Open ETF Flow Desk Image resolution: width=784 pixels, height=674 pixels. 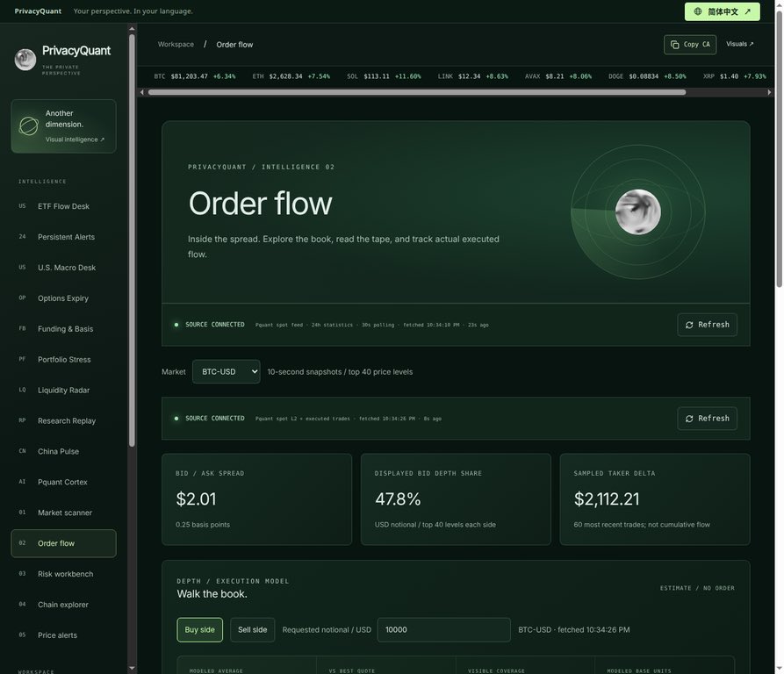coord(63,206)
